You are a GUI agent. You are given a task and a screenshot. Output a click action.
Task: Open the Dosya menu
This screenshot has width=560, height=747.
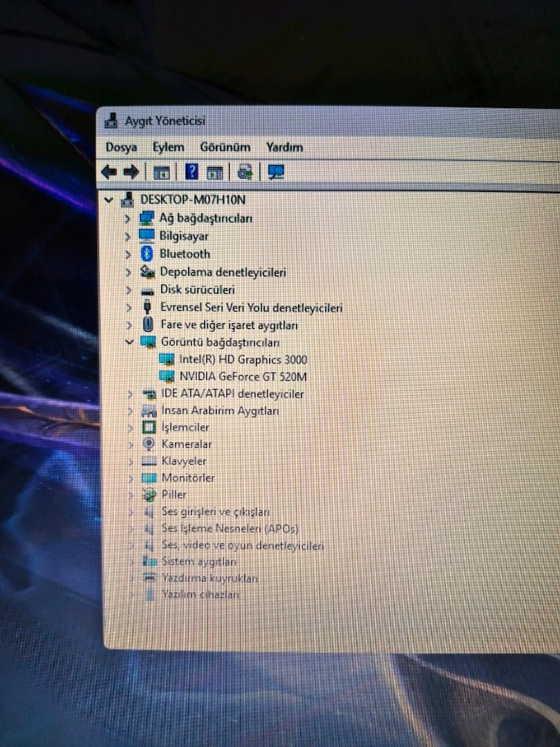122,147
